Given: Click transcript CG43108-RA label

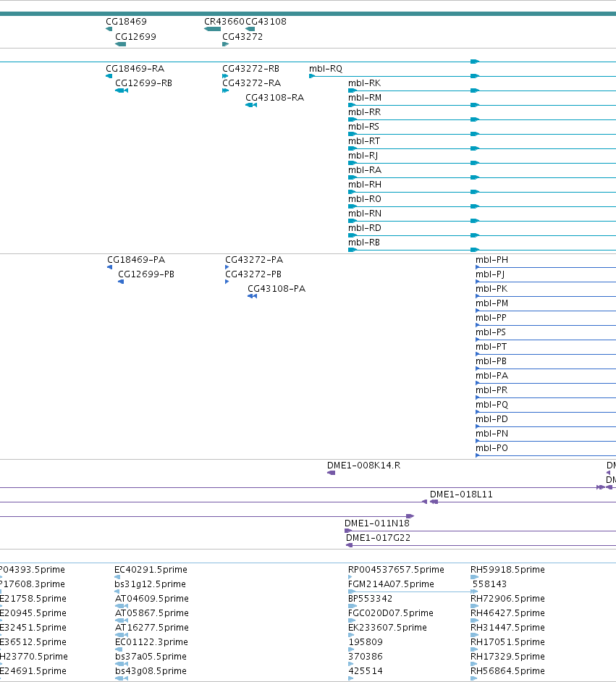Looking at the screenshot, I should (x=275, y=98).
